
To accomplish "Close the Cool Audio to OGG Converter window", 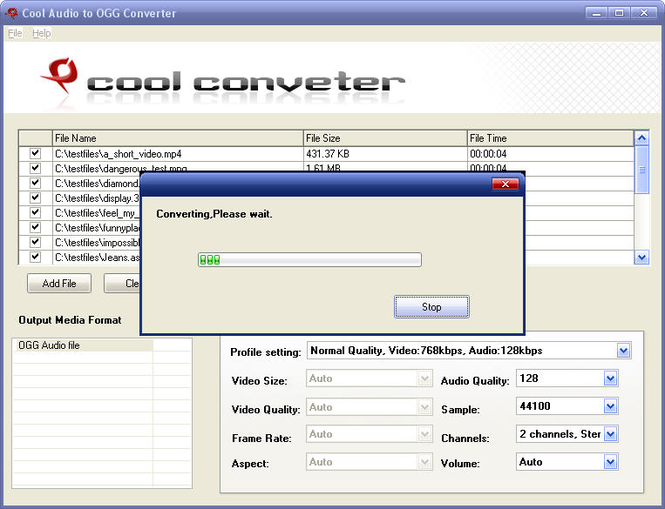I will [x=644, y=13].
